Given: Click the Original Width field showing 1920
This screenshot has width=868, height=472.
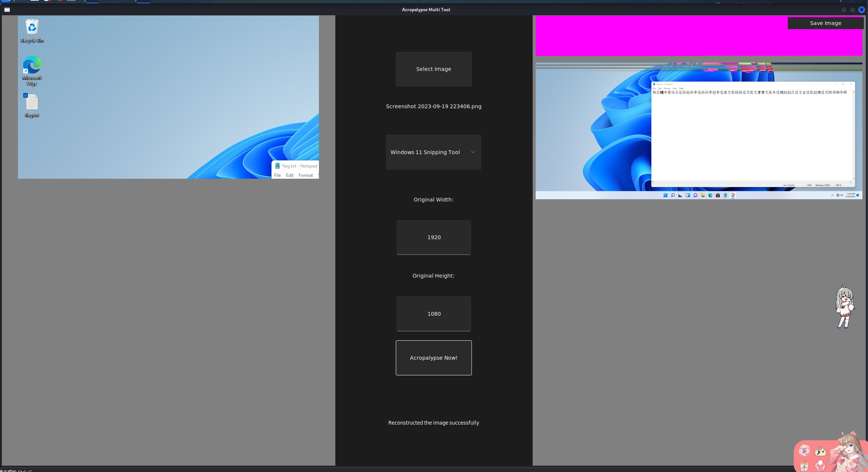Looking at the screenshot, I should 433,237.
